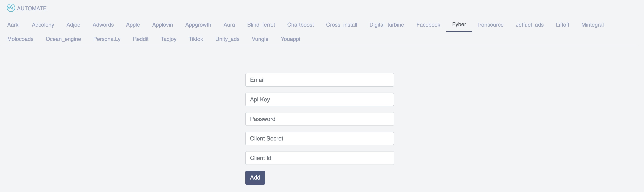Switch to the Facebook tab

pos(428,25)
